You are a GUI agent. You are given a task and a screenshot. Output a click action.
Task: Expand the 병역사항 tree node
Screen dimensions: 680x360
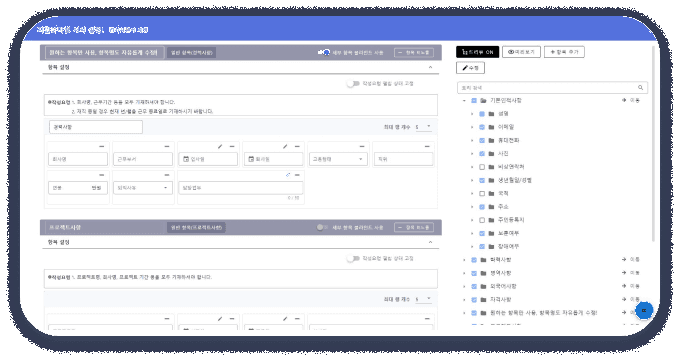click(x=464, y=273)
